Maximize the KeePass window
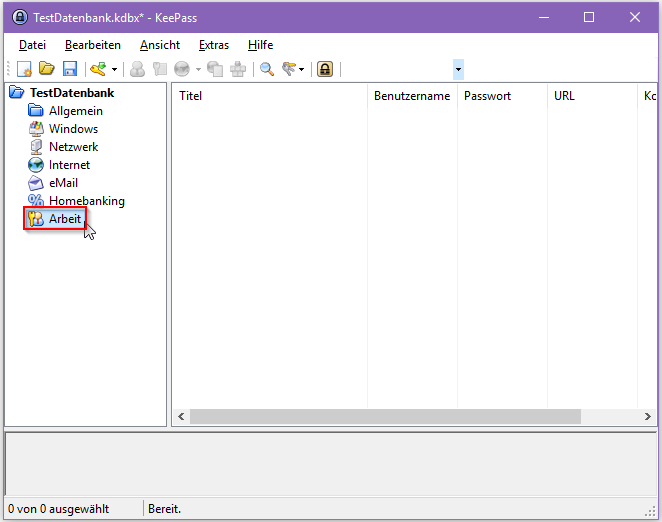The height and width of the screenshot is (522, 662). tap(589, 17)
